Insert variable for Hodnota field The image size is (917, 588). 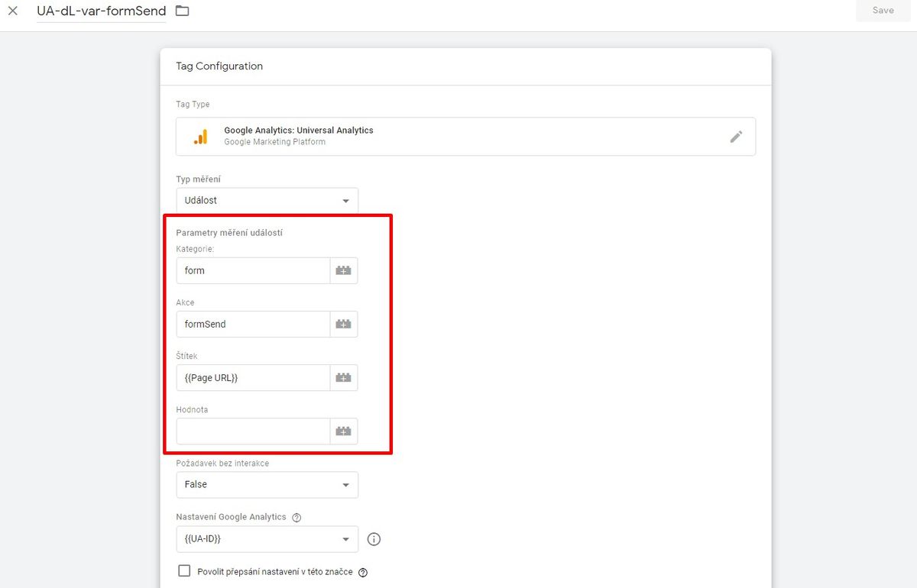(344, 431)
